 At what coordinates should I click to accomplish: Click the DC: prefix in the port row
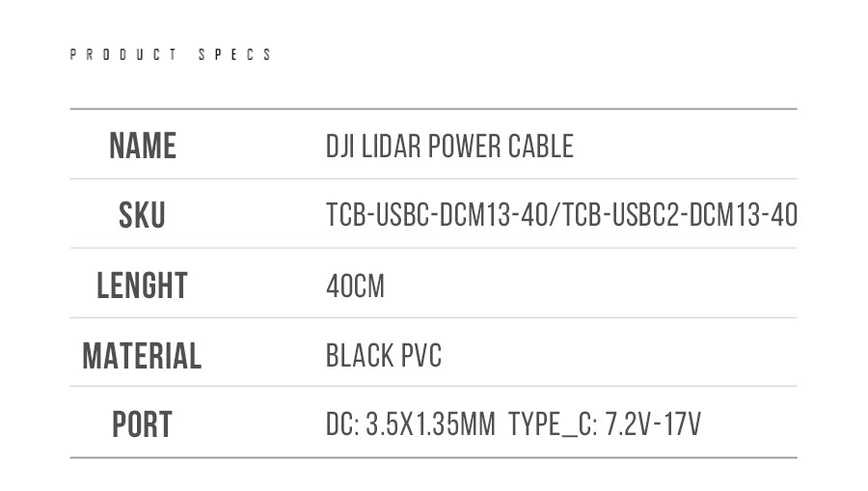point(342,425)
